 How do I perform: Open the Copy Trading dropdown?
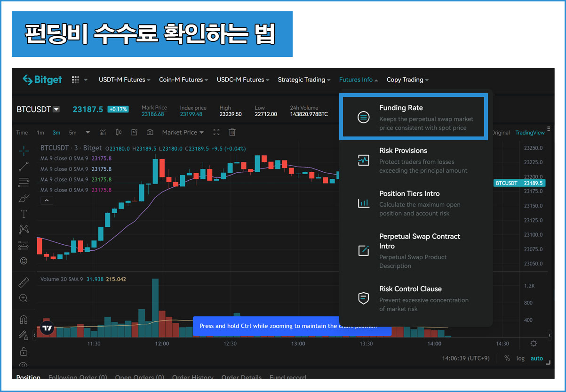pyautogui.click(x=408, y=80)
